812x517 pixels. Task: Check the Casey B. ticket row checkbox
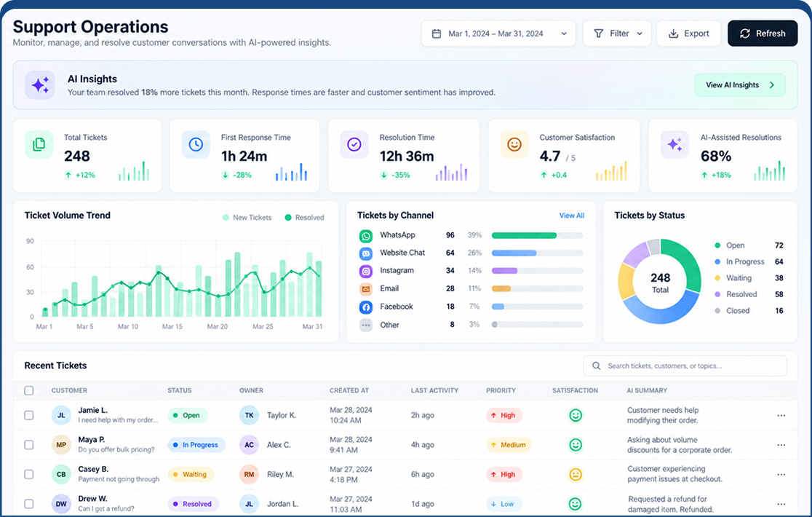pos(29,475)
